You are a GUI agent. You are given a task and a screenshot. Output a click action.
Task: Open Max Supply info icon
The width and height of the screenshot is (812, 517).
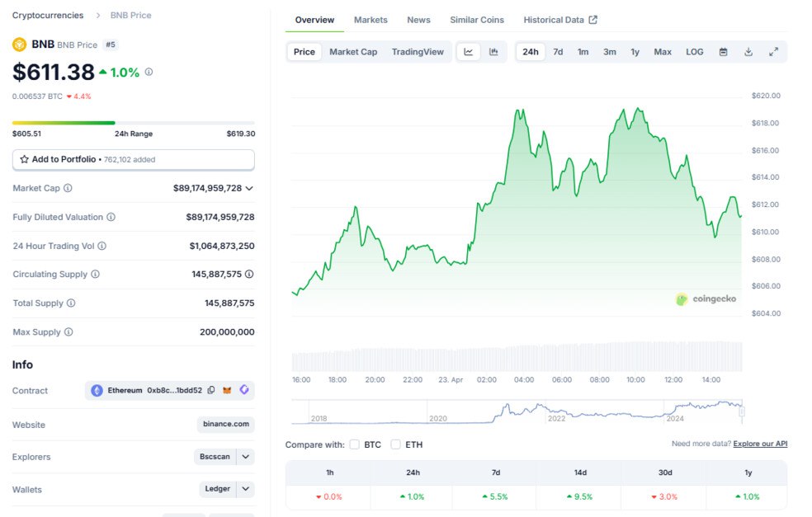[68, 331]
